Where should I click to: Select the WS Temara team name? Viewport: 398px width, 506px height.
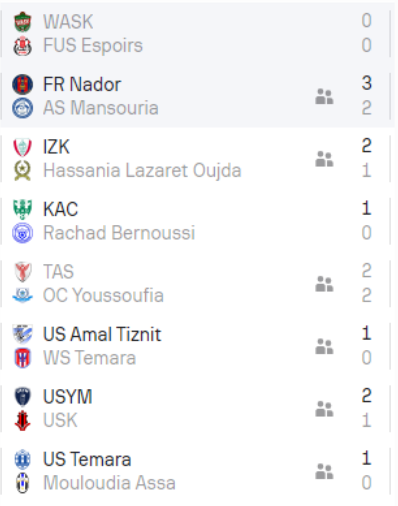(x=90, y=358)
